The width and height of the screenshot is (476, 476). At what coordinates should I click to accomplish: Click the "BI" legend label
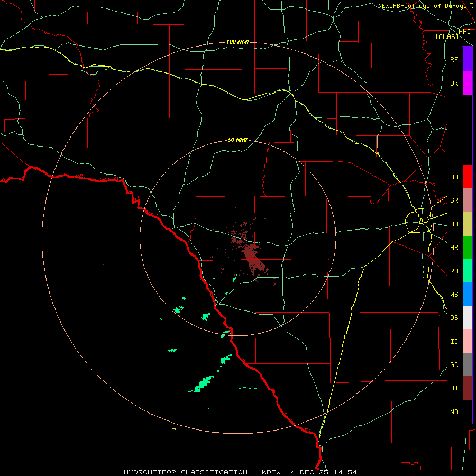(x=454, y=388)
